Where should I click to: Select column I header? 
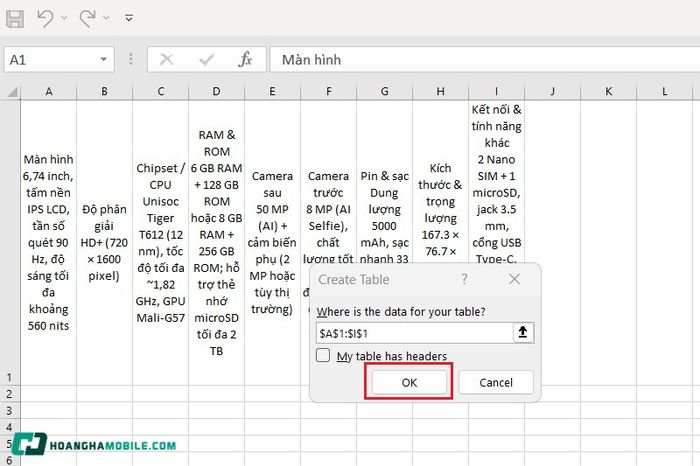click(x=496, y=92)
